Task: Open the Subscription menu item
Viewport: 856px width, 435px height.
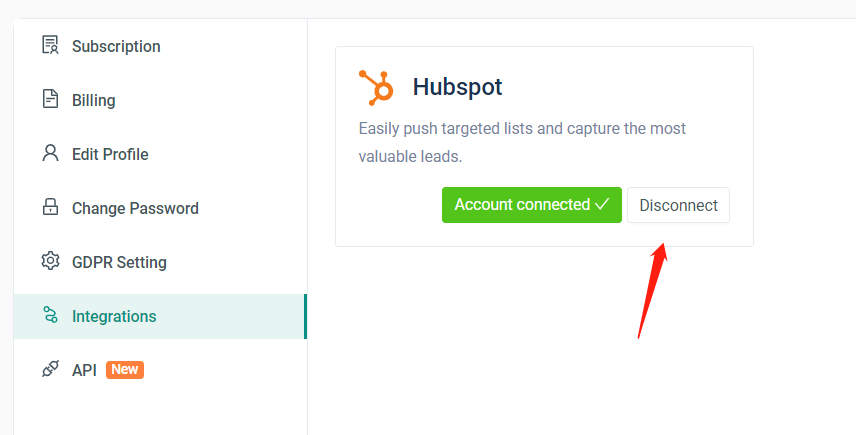Action: 116,46
